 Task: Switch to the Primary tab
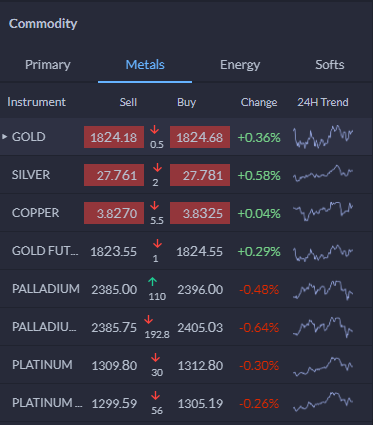(x=48, y=65)
